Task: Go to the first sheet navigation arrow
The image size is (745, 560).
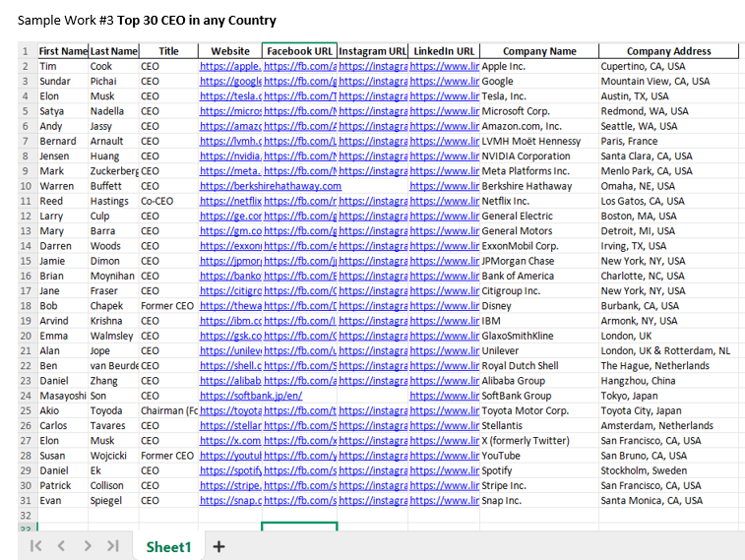Action: (35, 546)
